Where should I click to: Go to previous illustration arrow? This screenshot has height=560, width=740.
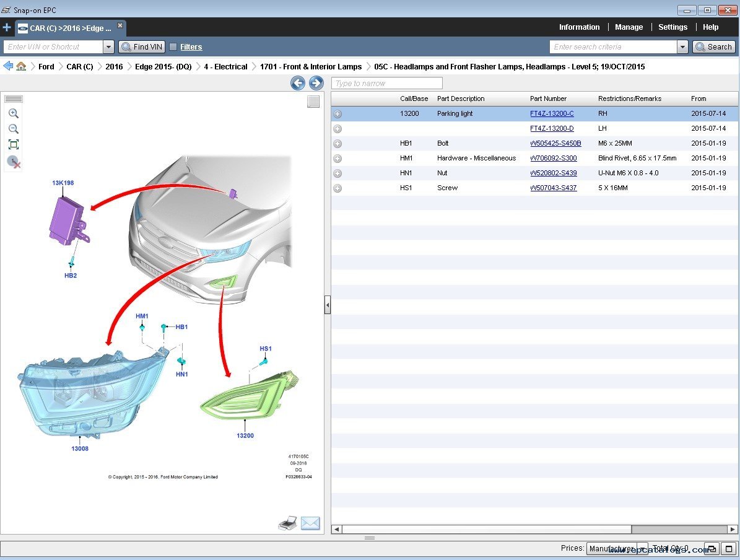[298, 83]
